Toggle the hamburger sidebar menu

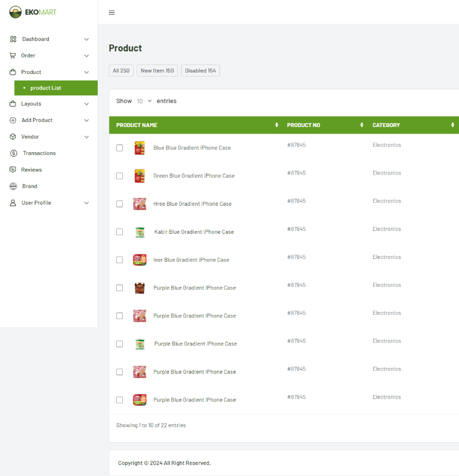click(x=112, y=12)
